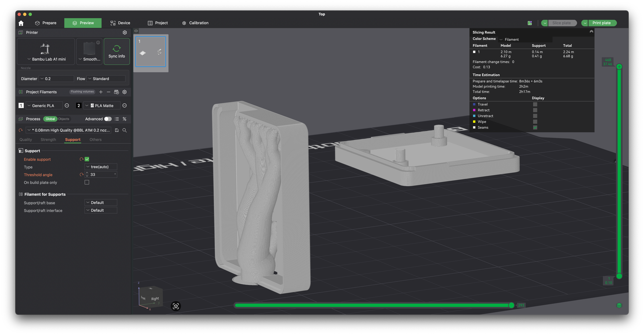Select plate 1 thumbnail
644x335 pixels.
click(150, 52)
